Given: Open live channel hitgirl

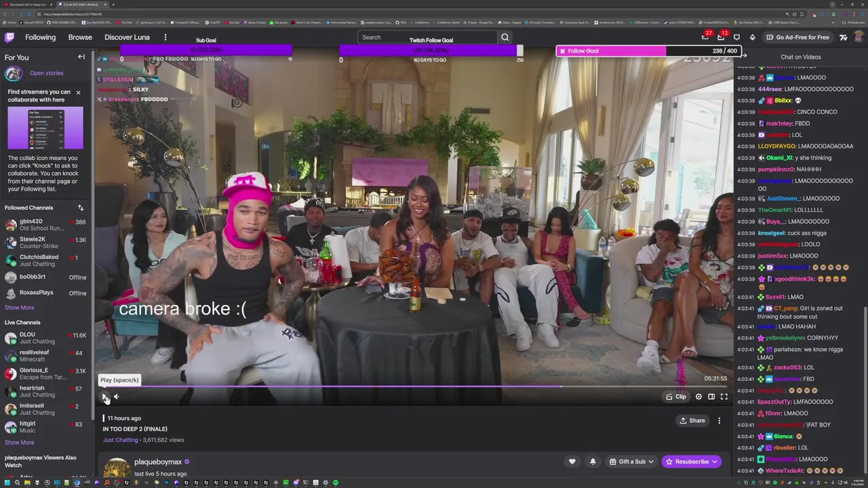Looking at the screenshot, I should [x=45, y=426].
